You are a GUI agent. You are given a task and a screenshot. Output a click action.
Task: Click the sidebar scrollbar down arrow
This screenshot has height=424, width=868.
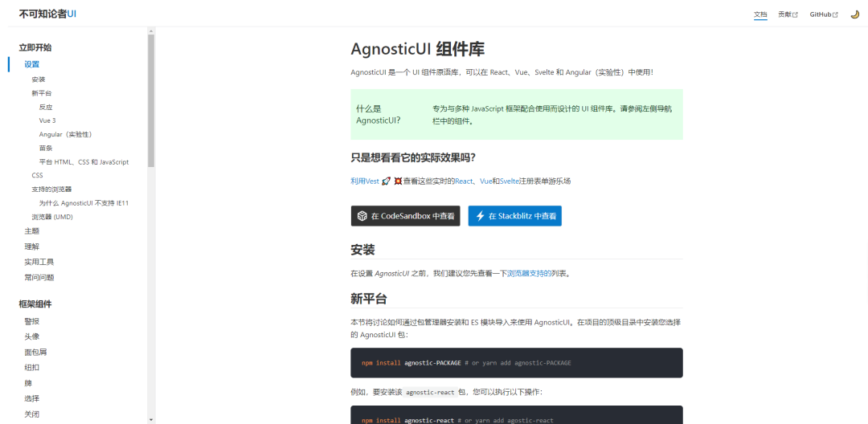(151, 420)
